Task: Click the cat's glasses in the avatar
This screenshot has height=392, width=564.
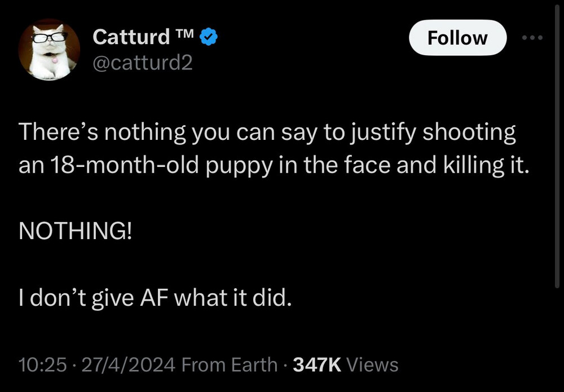Action: (x=50, y=37)
